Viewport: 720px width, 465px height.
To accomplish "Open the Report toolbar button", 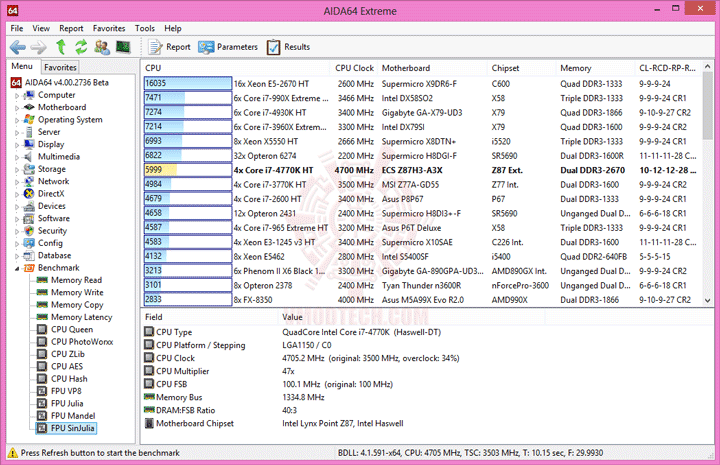I will tap(169, 47).
